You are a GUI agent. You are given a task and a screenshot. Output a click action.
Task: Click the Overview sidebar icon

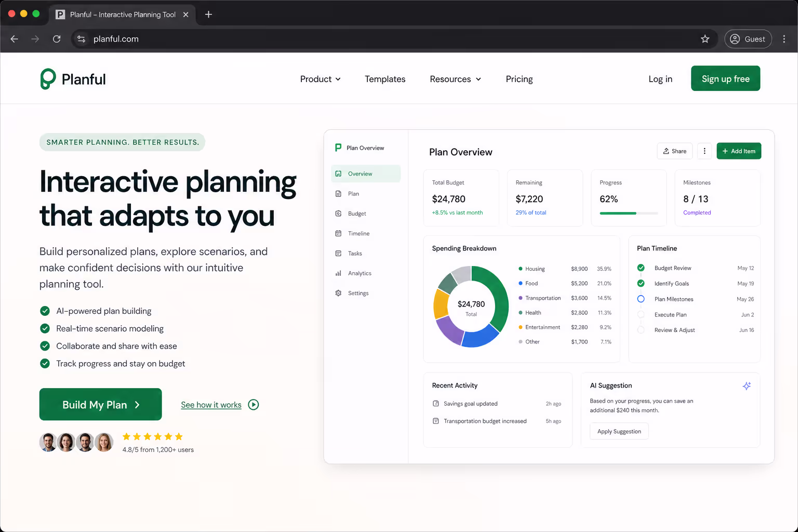(338, 174)
